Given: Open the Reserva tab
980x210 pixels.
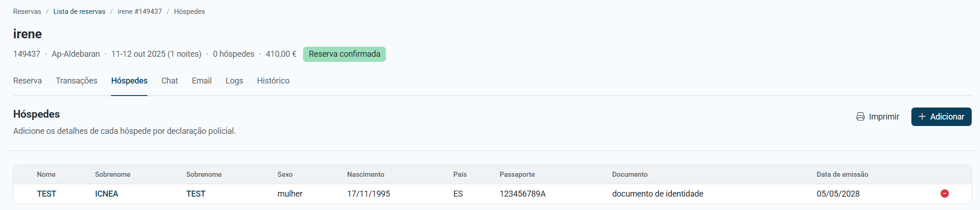Looking at the screenshot, I should [28, 81].
